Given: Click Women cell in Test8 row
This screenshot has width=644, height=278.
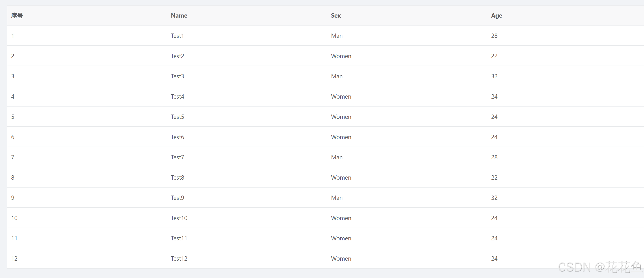Looking at the screenshot, I should pos(341,177).
